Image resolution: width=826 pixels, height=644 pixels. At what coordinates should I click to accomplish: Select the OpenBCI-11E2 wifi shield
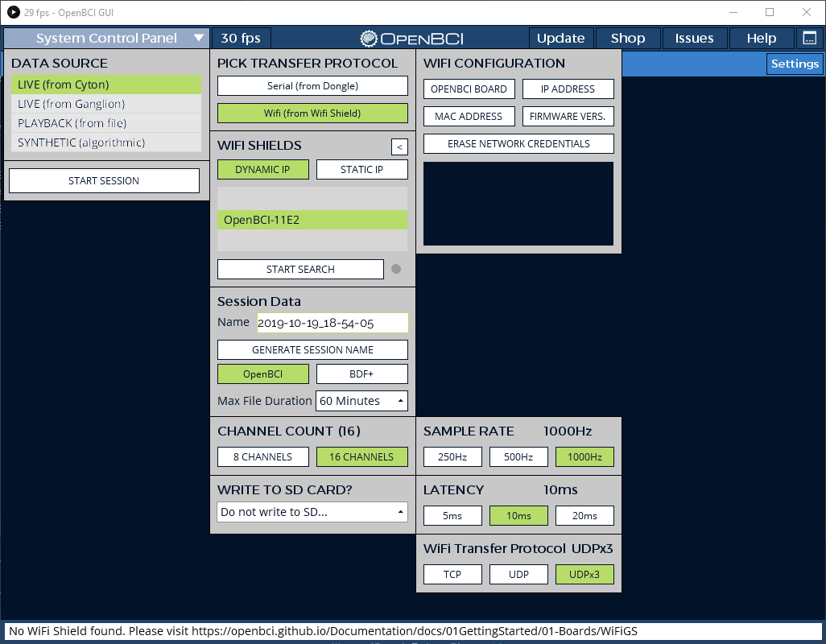[x=312, y=219]
